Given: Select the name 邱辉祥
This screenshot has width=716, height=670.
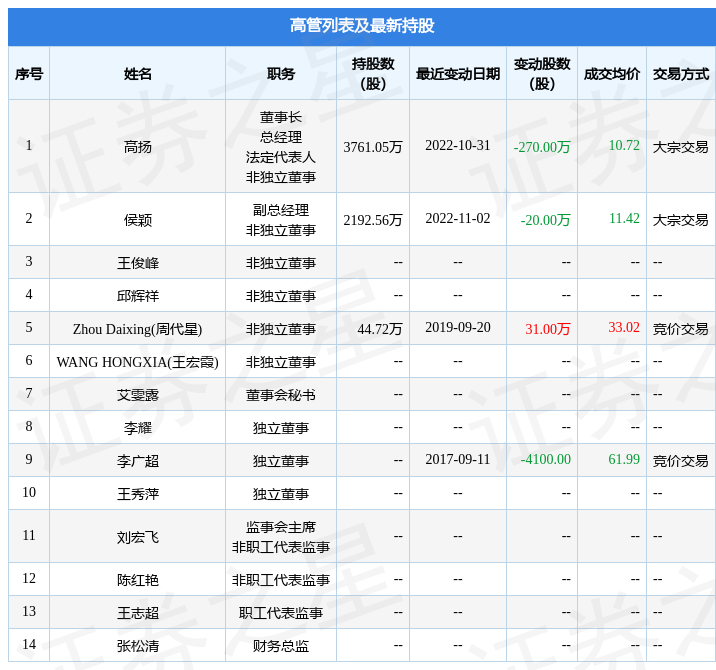Looking at the screenshot, I should (137, 296).
